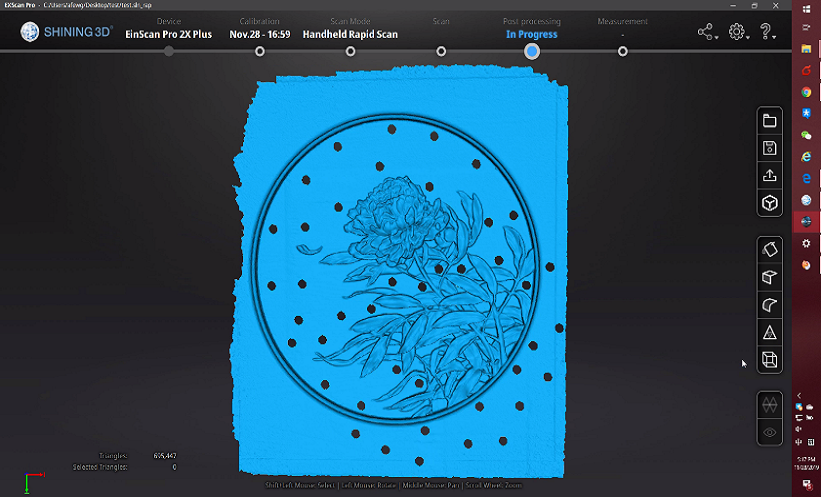Viewport: 821px width, 497px height.
Task: Click the active EXScan taskbar icon
Action: point(806,222)
